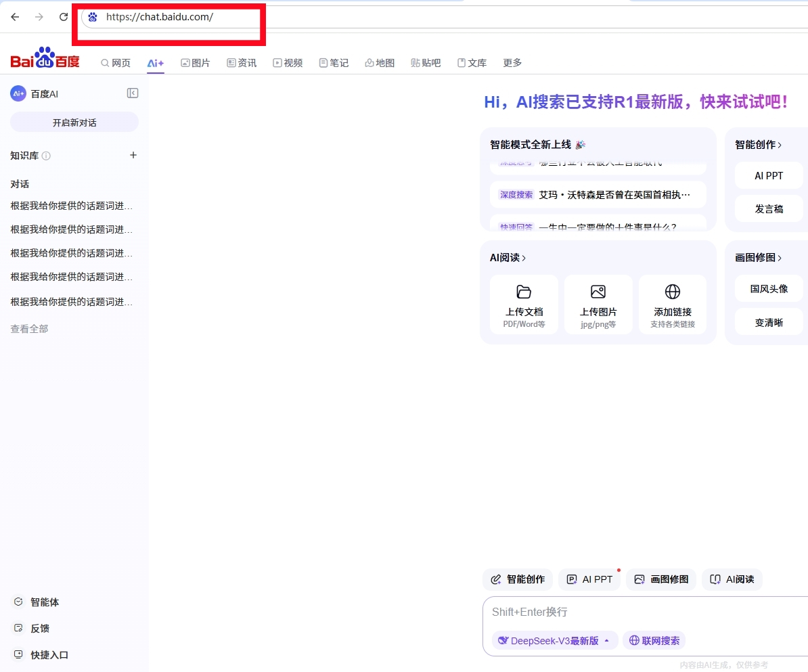
Task: Open the AI PPT card
Action: 768,176
